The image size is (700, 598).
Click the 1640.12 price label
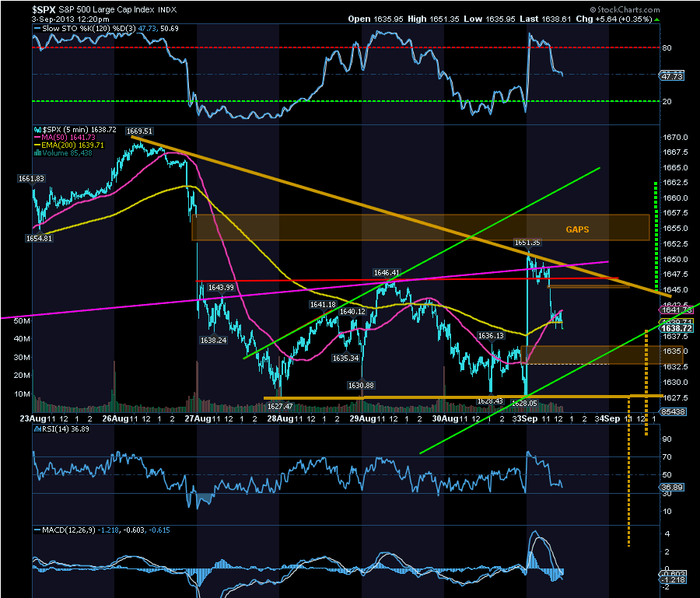click(352, 312)
